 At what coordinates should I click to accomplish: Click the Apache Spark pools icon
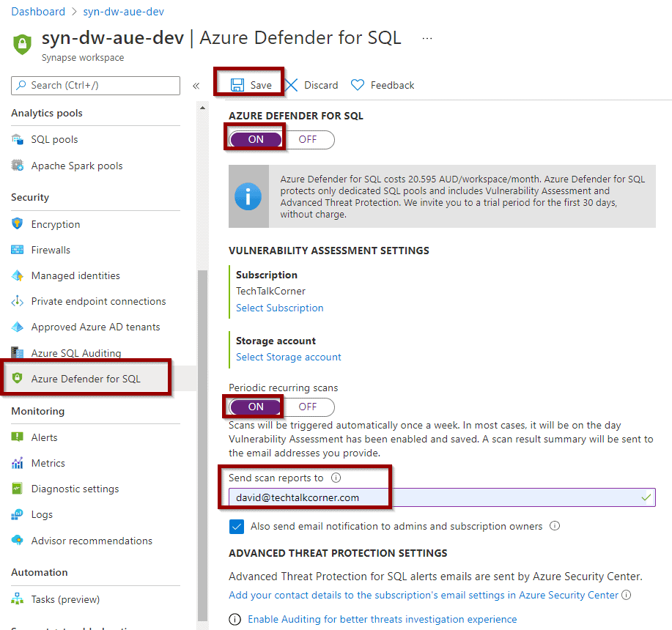tap(17, 166)
